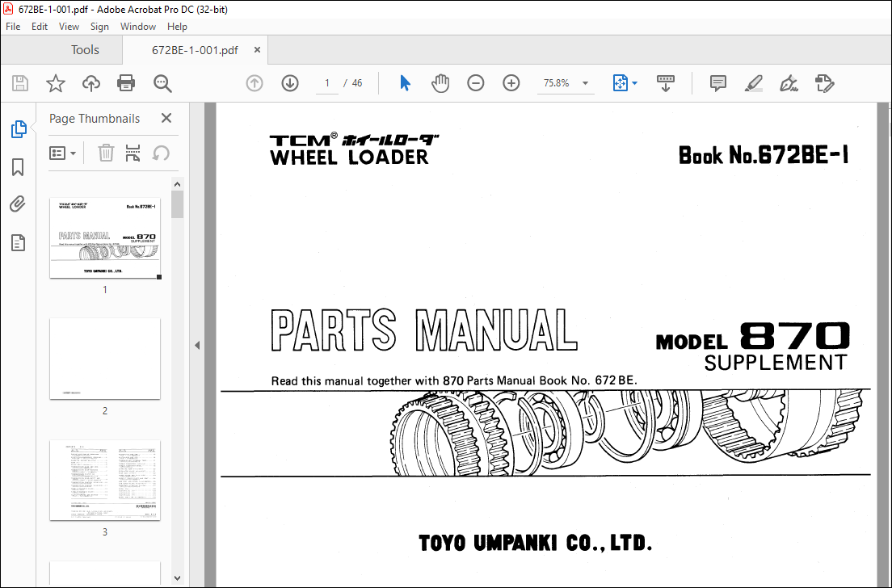The height and width of the screenshot is (588, 892).
Task: Add a comment with sticky note icon
Action: coord(718,83)
